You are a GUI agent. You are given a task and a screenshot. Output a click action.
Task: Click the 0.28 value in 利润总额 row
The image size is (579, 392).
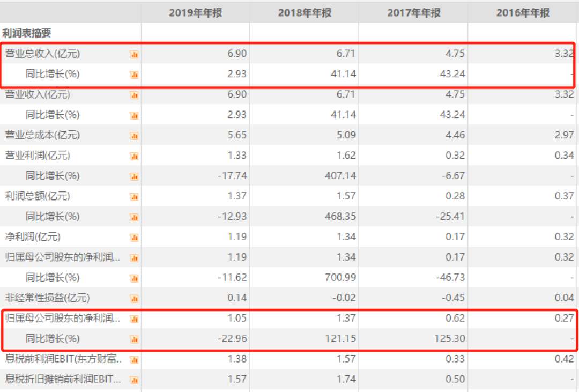pos(455,196)
